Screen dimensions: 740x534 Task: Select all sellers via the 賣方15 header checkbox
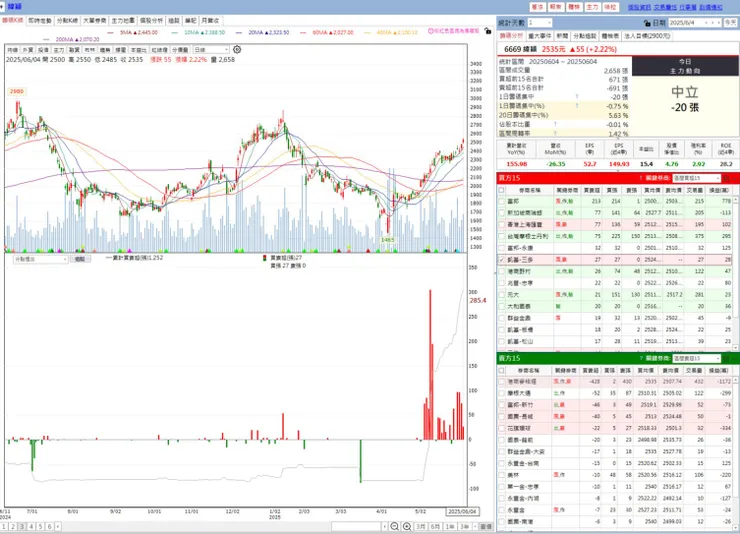tap(501, 371)
